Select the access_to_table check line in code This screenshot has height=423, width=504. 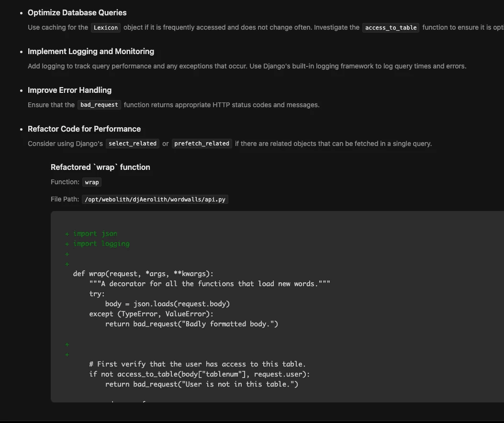pos(200,374)
